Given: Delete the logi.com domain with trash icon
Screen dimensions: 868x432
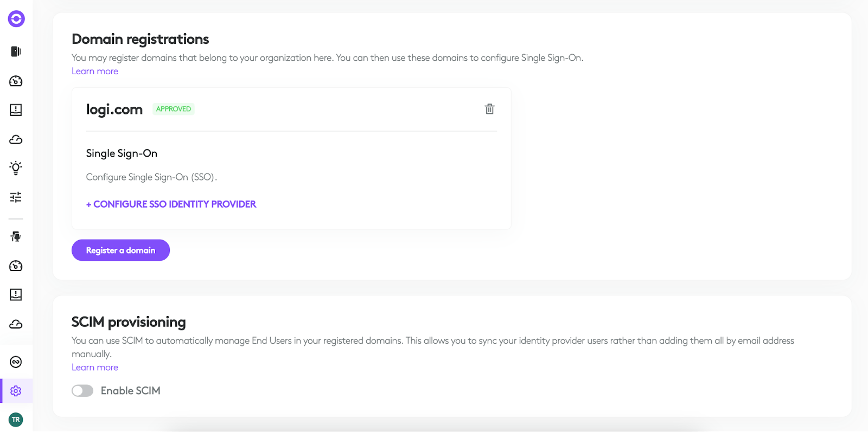Looking at the screenshot, I should [489, 109].
